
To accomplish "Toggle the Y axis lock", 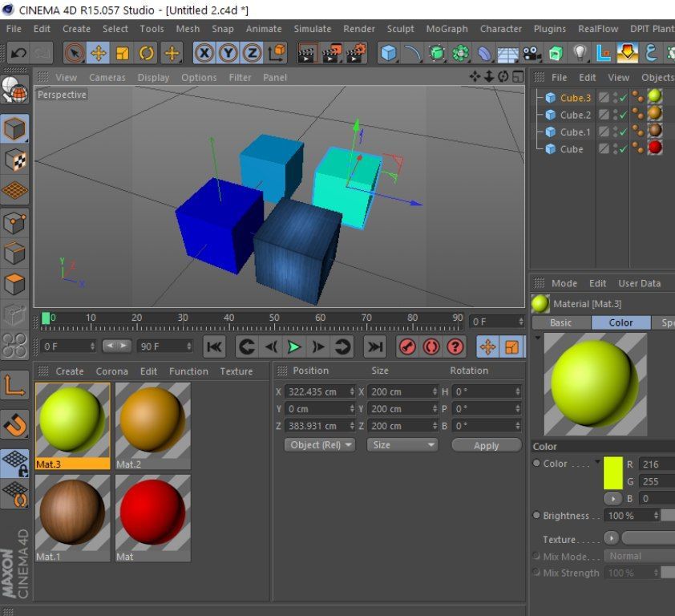I will (x=228, y=53).
